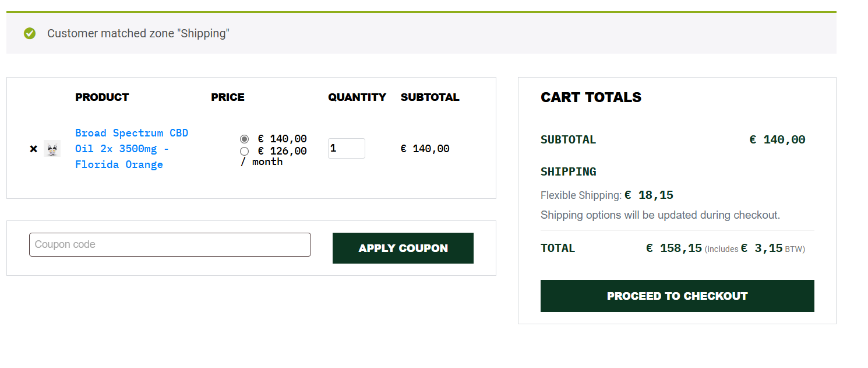The image size is (868, 368).
Task: Click the "Customer matched zone" notice text
Action: (x=138, y=34)
